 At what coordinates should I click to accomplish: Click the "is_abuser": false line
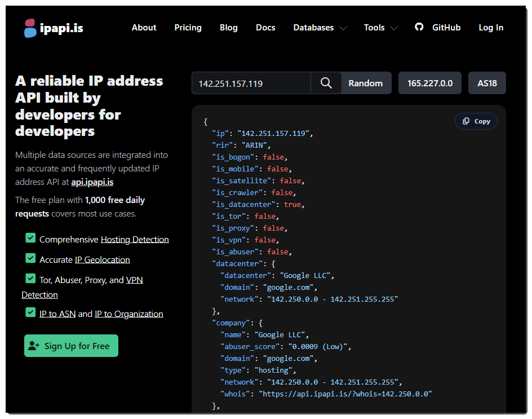click(x=252, y=252)
